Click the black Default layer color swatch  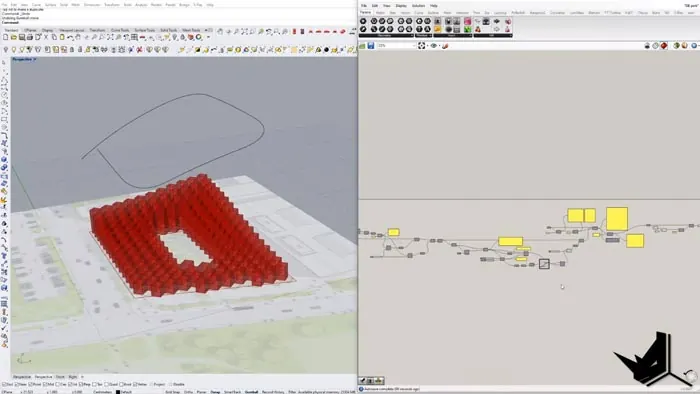(118, 392)
